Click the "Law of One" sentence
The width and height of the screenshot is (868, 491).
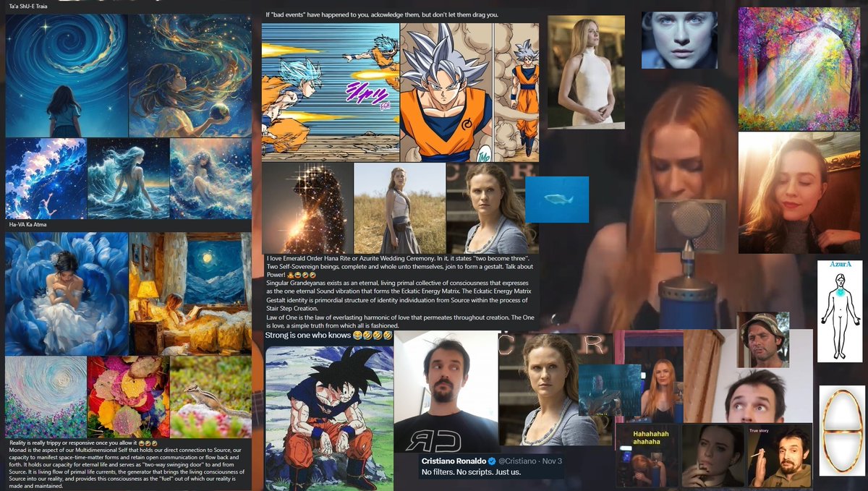[x=399, y=321]
